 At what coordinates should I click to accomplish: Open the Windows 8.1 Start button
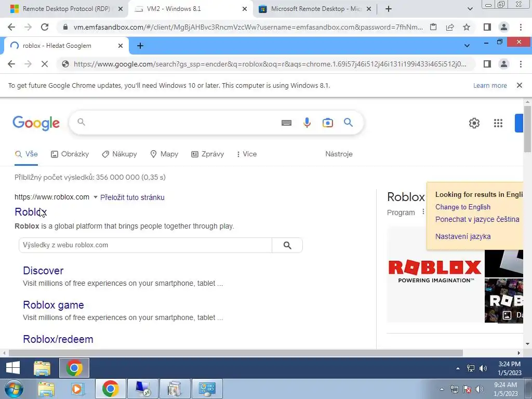pyautogui.click(x=13, y=368)
